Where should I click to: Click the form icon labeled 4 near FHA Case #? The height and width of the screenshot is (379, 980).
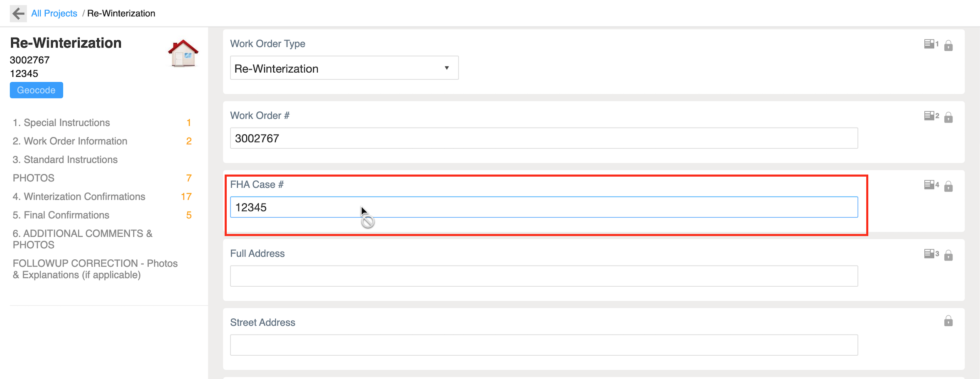click(x=929, y=185)
